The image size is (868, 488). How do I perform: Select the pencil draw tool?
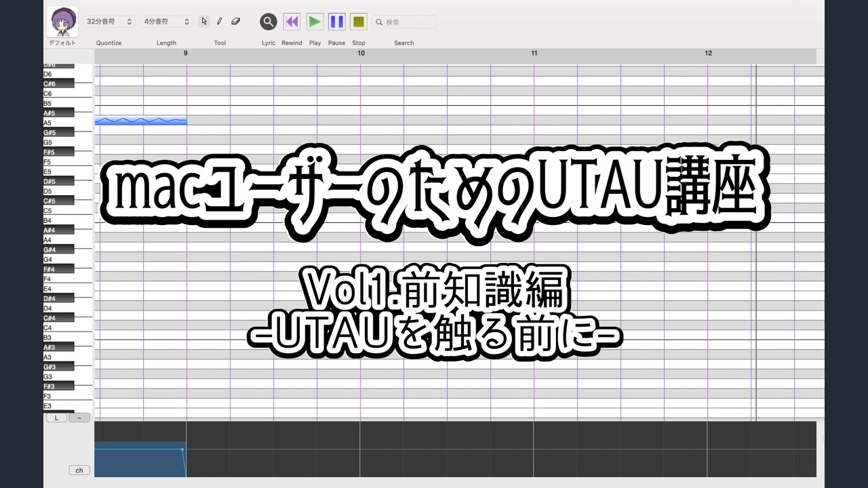coord(220,22)
